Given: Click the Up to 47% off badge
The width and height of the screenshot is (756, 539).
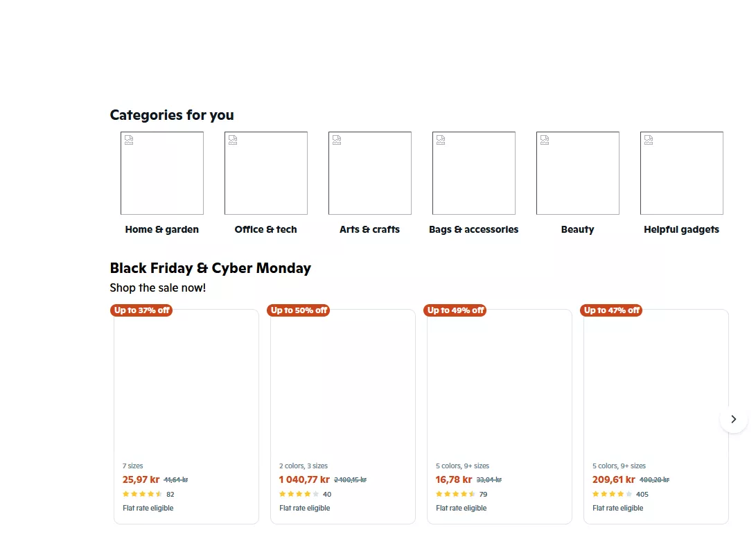Looking at the screenshot, I should [x=612, y=310].
